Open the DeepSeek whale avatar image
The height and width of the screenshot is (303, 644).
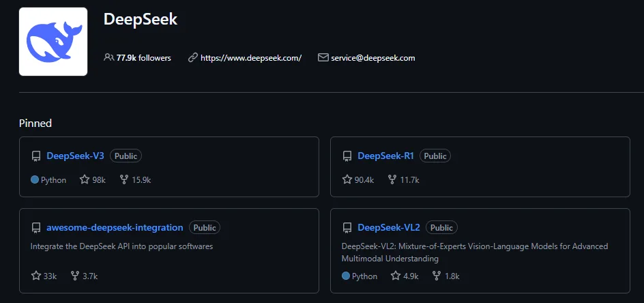[x=53, y=42]
